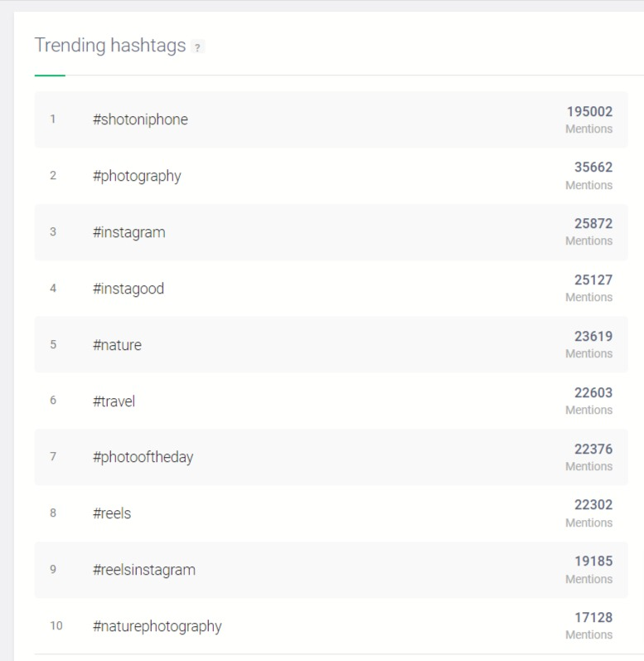Click the help question mark icon
644x661 pixels.
[197, 46]
